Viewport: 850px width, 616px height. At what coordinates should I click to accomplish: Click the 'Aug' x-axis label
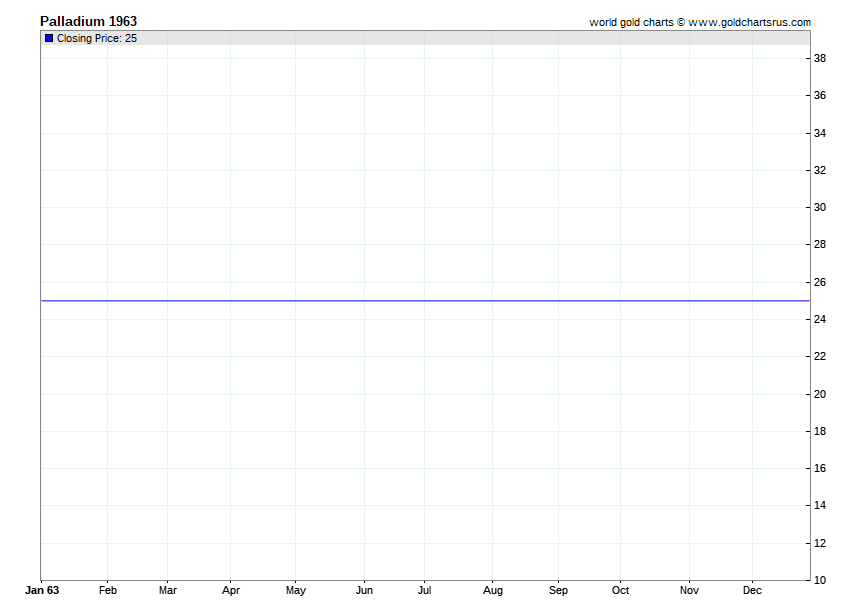point(493,591)
